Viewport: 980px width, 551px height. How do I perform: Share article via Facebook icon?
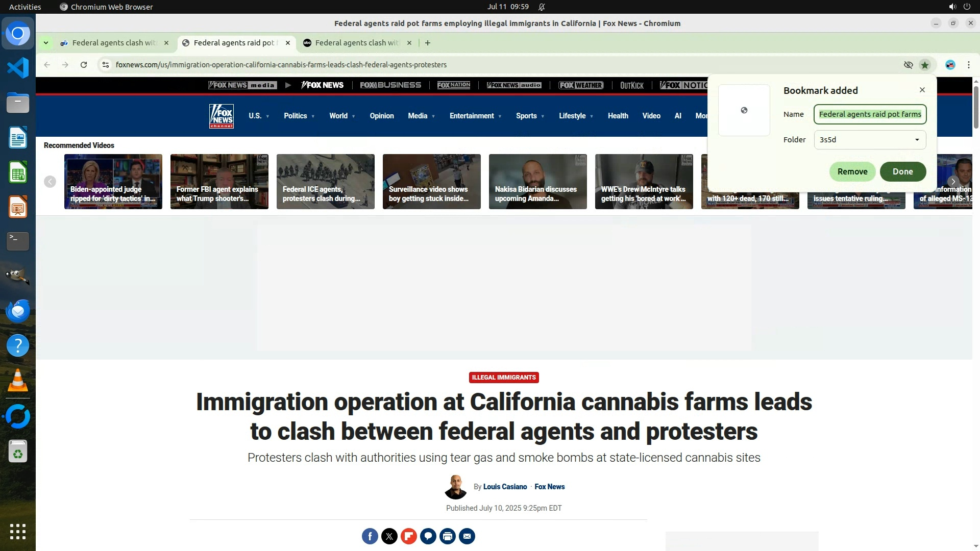[x=370, y=536]
